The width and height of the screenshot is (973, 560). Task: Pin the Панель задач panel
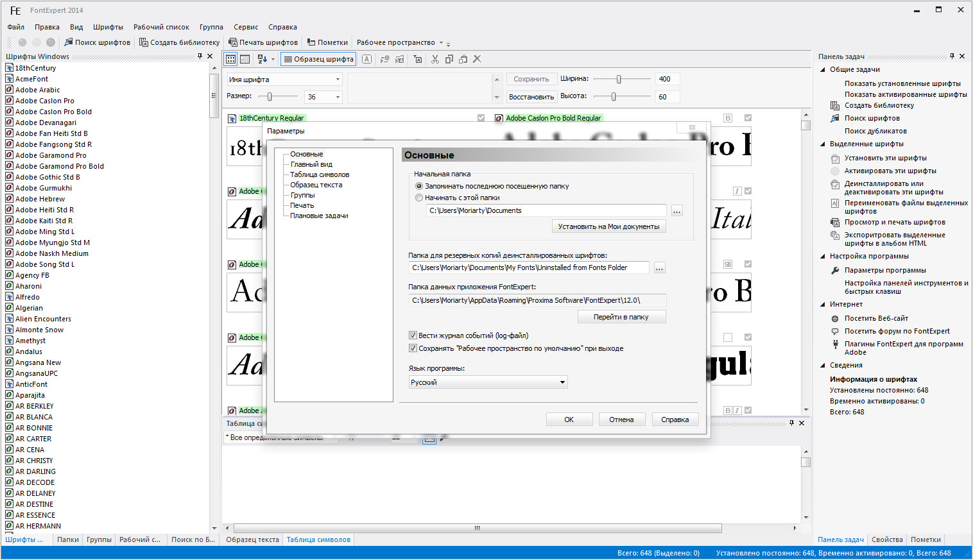952,56
